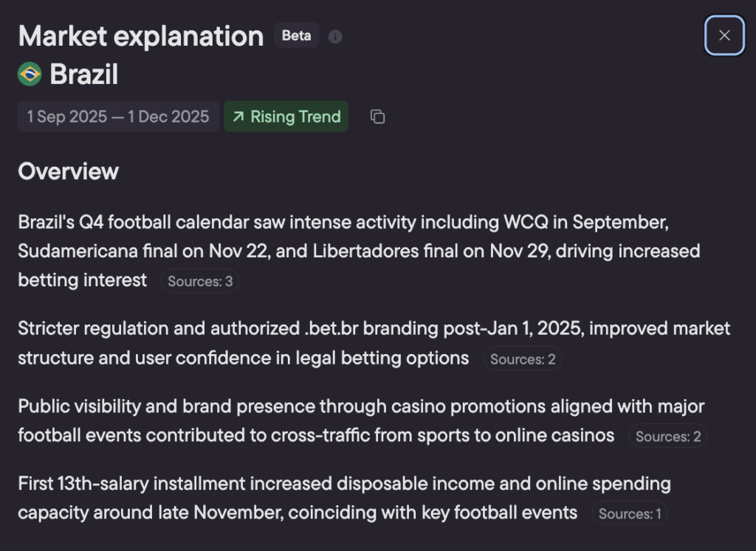The height and width of the screenshot is (551, 756).
Task: Click the stricter regulation .bet.br paragraph
Action: 374,328
